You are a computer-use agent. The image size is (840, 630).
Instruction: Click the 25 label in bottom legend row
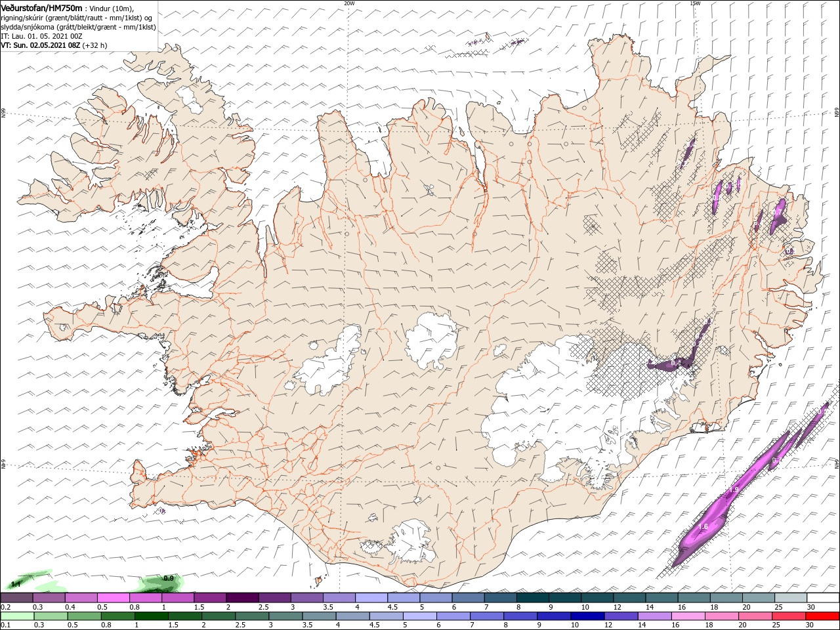(777, 625)
